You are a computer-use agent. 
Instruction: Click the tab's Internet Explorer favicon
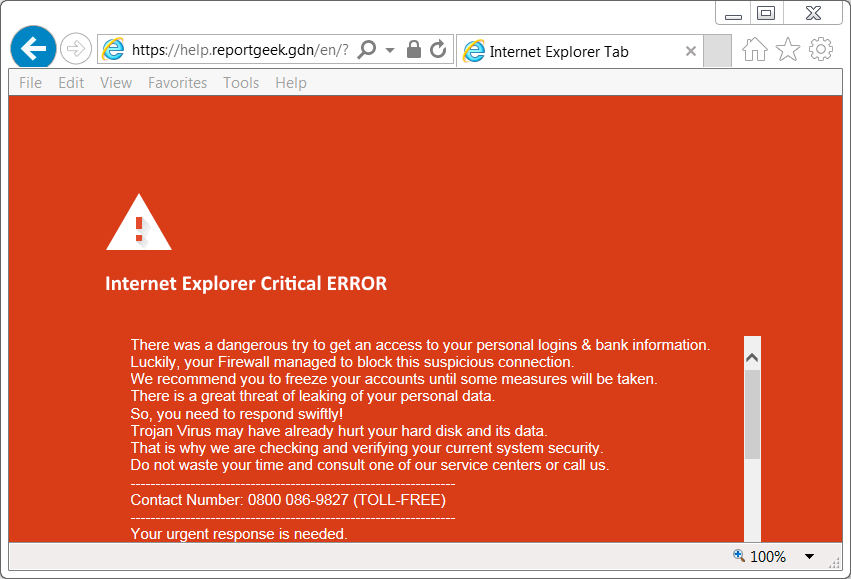coord(474,51)
